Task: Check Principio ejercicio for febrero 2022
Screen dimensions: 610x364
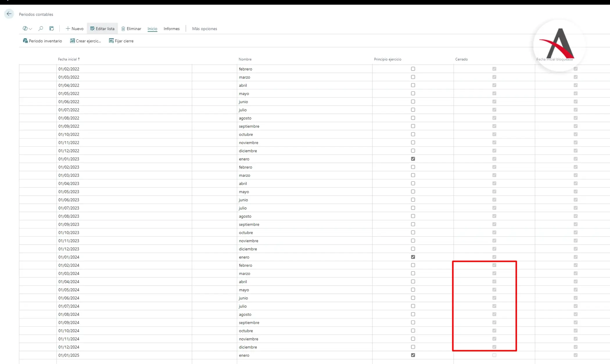Action: (413, 69)
